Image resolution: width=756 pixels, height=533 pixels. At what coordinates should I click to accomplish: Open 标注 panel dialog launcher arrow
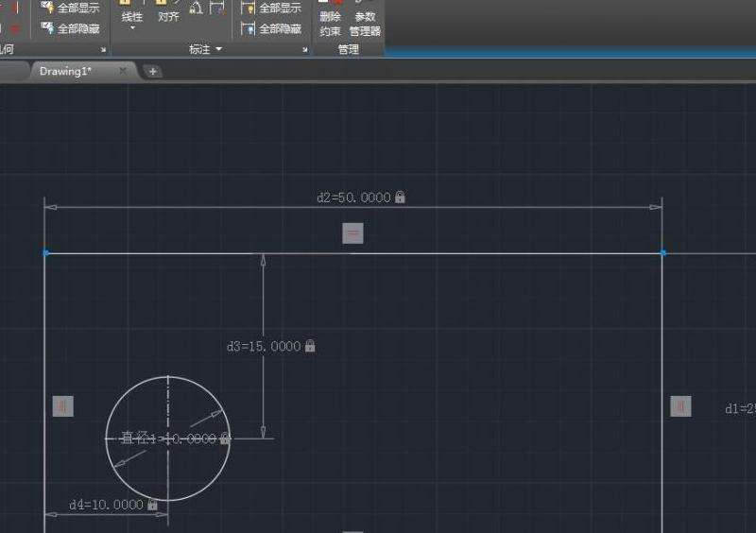click(305, 50)
